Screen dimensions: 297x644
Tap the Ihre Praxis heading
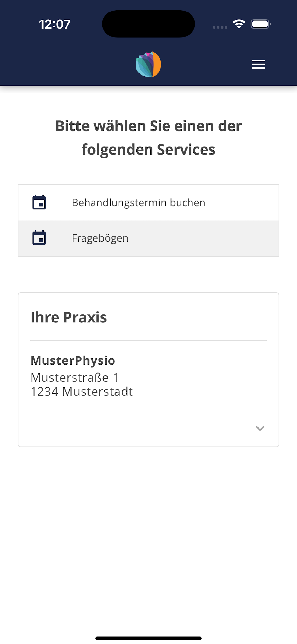(69, 317)
